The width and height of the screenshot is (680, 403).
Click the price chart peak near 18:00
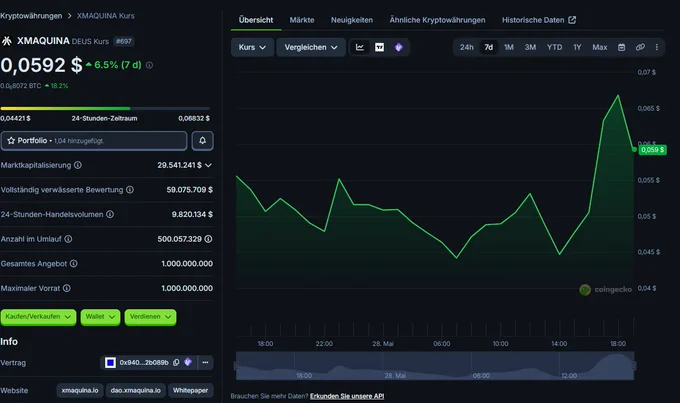tap(618, 95)
